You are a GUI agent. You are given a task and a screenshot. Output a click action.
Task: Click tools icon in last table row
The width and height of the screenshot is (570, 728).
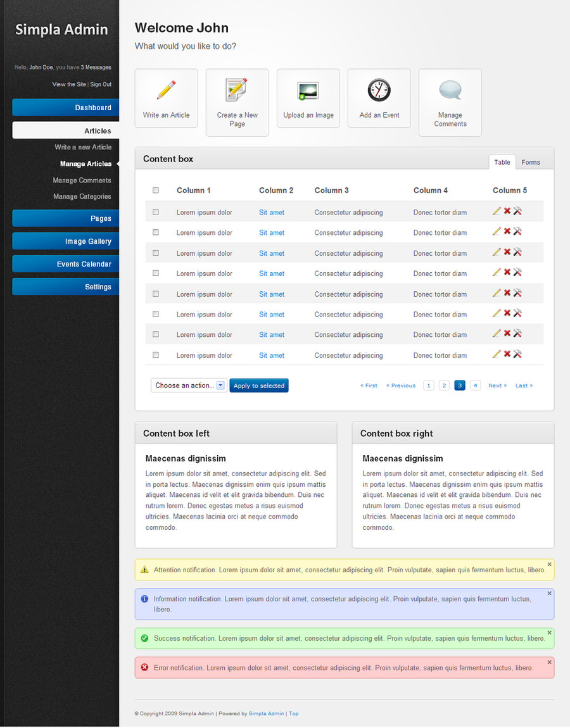(517, 354)
